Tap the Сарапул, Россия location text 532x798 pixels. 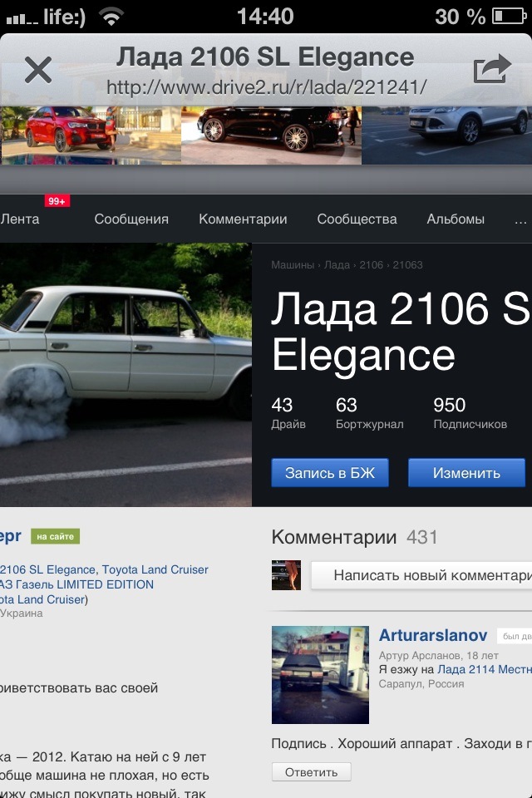point(421,684)
